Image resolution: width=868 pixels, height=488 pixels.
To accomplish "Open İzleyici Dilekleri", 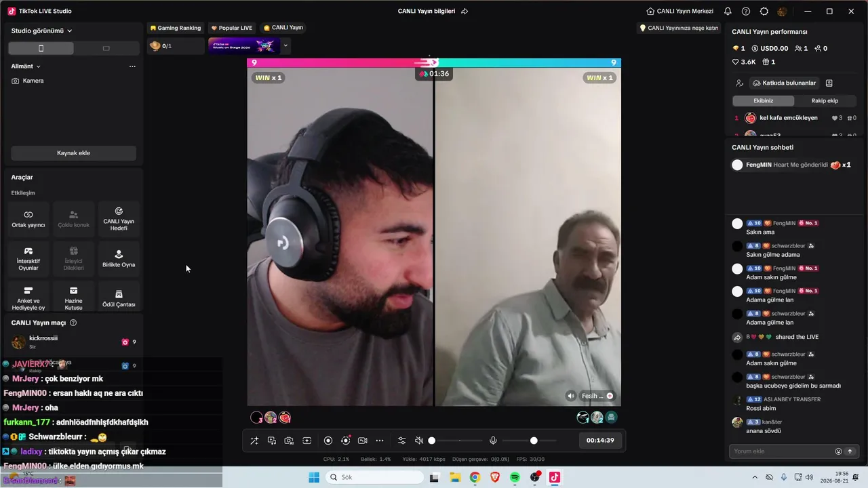I will (x=73, y=259).
